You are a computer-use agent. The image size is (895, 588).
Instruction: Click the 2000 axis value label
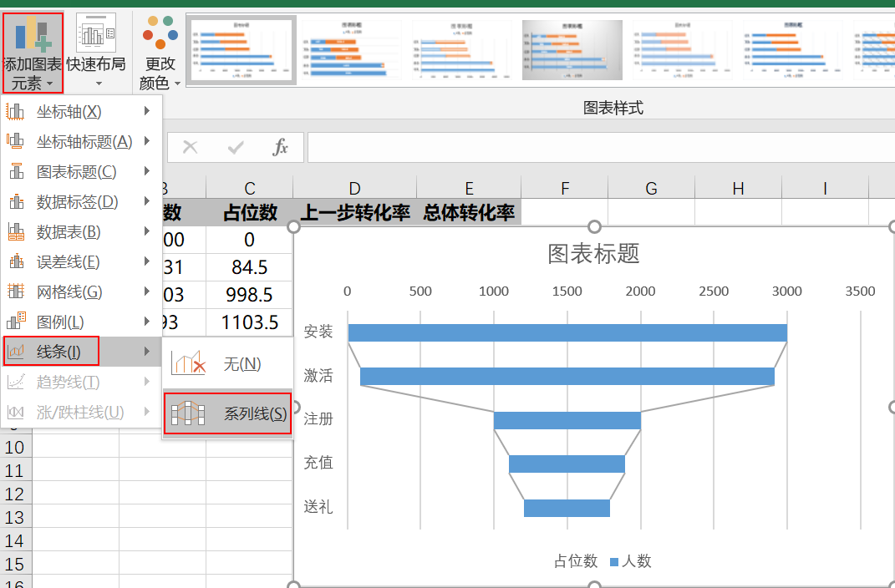point(640,291)
